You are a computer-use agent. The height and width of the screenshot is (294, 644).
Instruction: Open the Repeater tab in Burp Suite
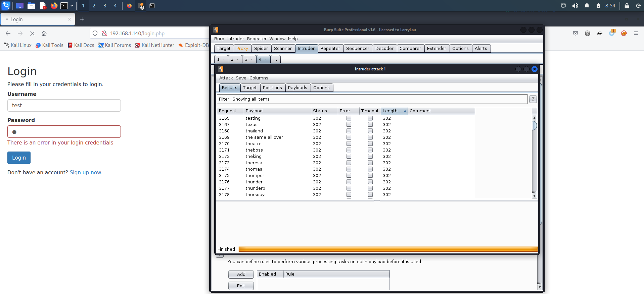pyautogui.click(x=330, y=49)
